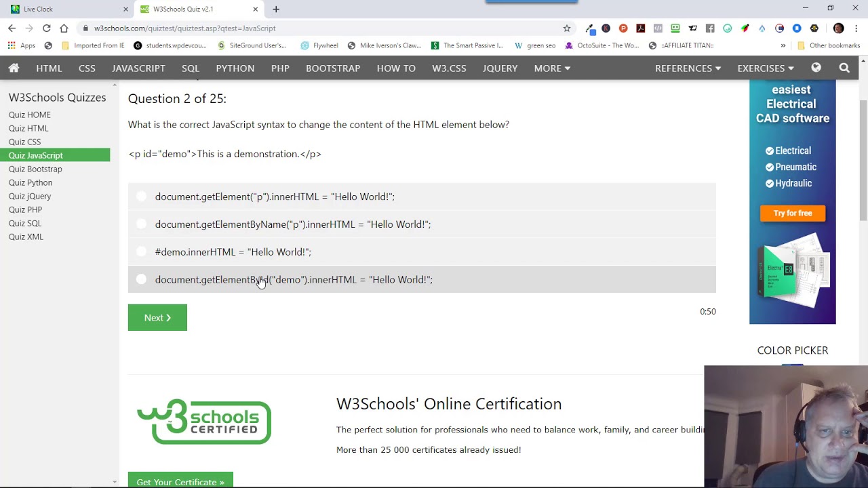868x488 pixels.
Task: Open BOOTSTRAP tutorial in top navbar
Action: (x=333, y=68)
